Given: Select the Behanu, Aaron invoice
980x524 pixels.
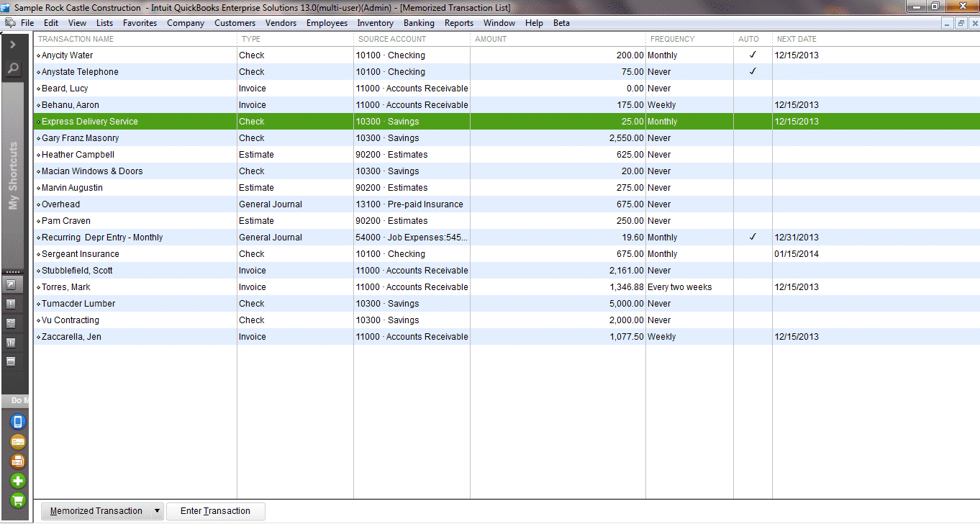Looking at the screenshot, I should [507, 105].
